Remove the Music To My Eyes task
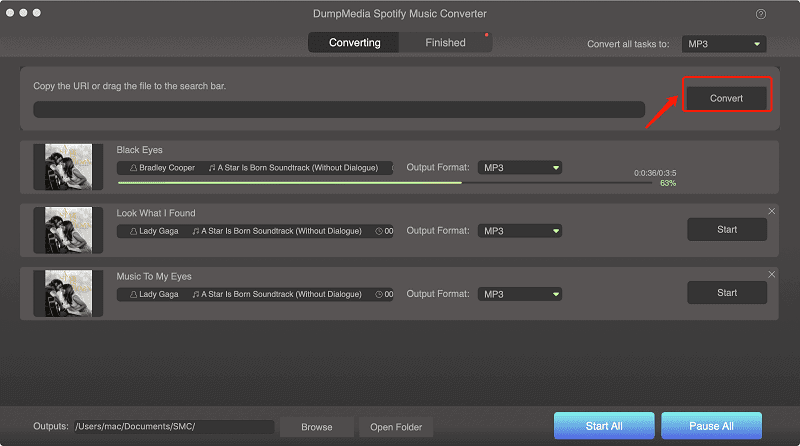800x446 pixels. (771, 275)
